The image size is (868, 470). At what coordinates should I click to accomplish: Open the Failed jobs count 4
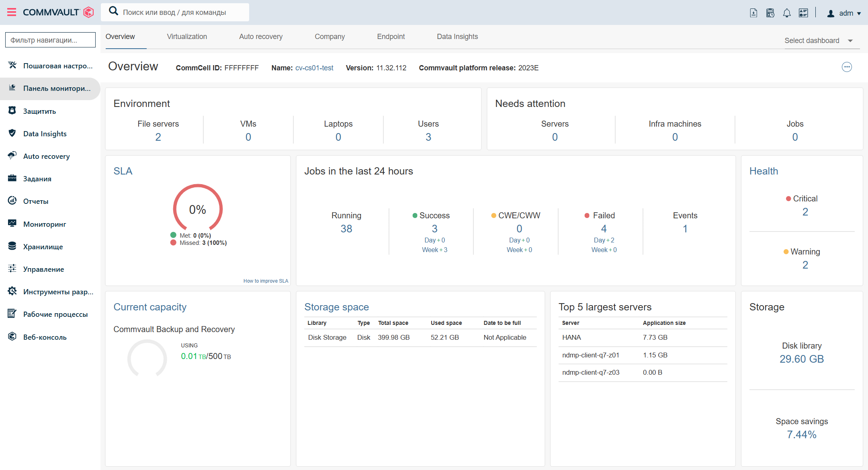604,229
